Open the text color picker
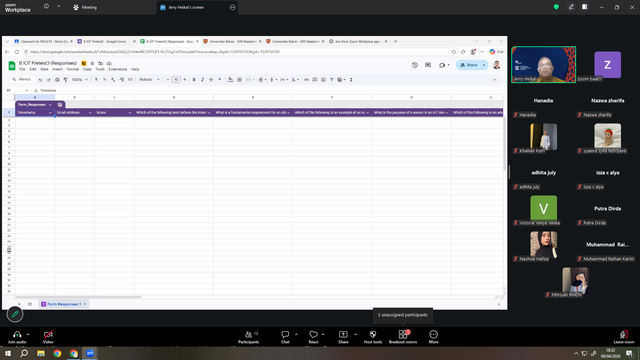This screenshot has height=360, width=640. coord(220,80)
